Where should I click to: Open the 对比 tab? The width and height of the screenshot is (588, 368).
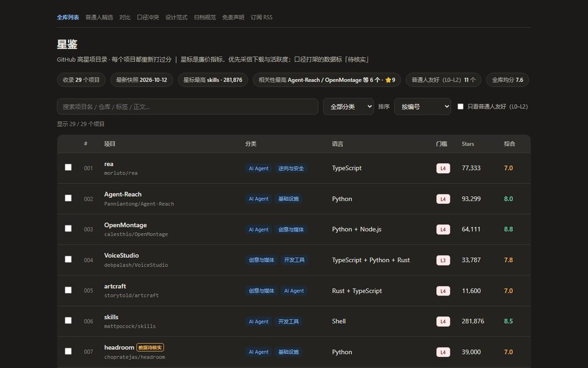pos(125,17)
